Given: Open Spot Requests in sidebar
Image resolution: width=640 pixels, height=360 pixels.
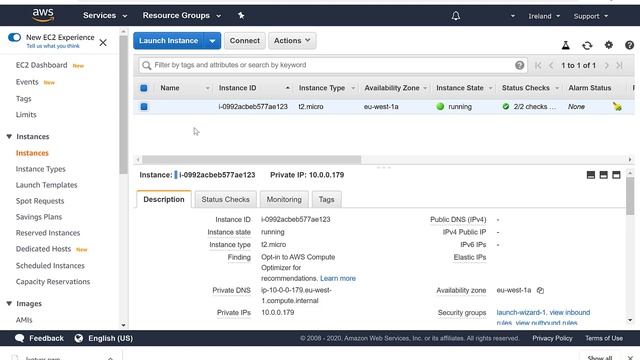Looking at the screenshot, I should click(40, 201).
